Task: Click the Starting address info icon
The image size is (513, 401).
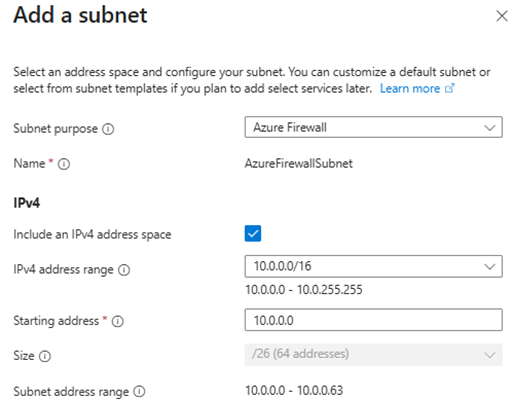Action: click(x=117, y=321)
